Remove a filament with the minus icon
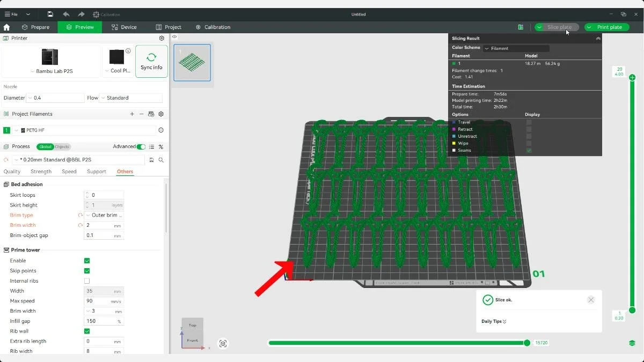644x362 pixels. coord(142,114)
